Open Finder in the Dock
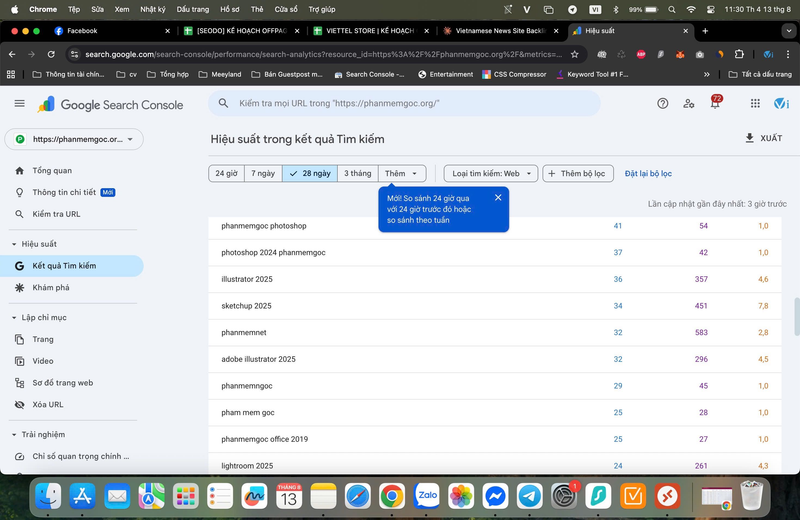The width and height of the screenshot is (800, 520). click(48, 496)
